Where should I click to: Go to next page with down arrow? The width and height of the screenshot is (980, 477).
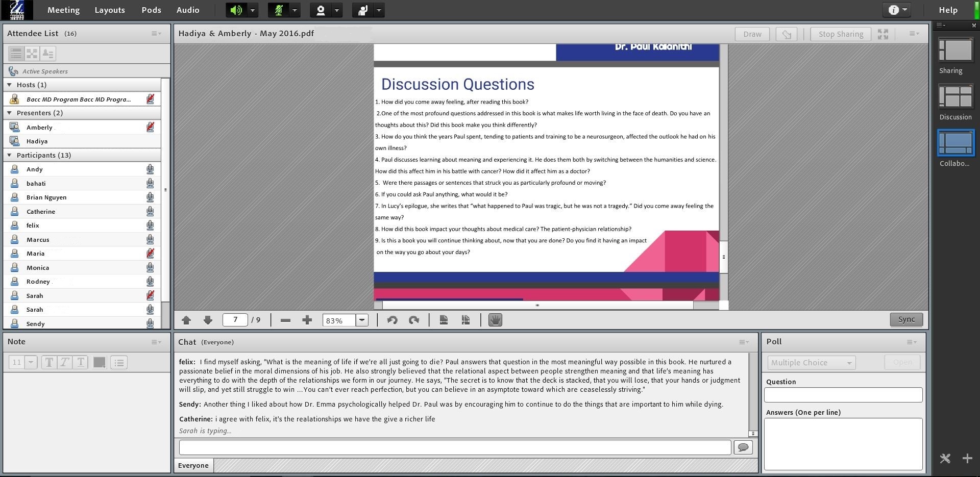click(x=207, y=320)
